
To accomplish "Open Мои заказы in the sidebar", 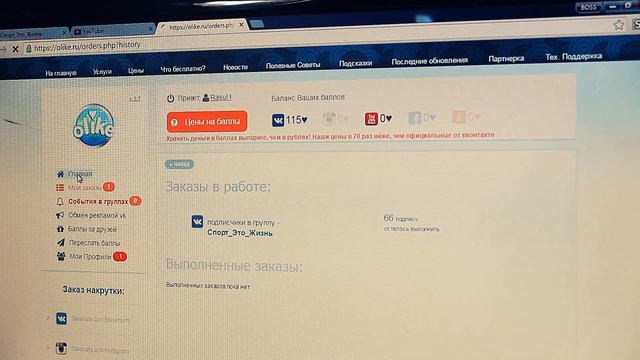I will pos(84,188).
